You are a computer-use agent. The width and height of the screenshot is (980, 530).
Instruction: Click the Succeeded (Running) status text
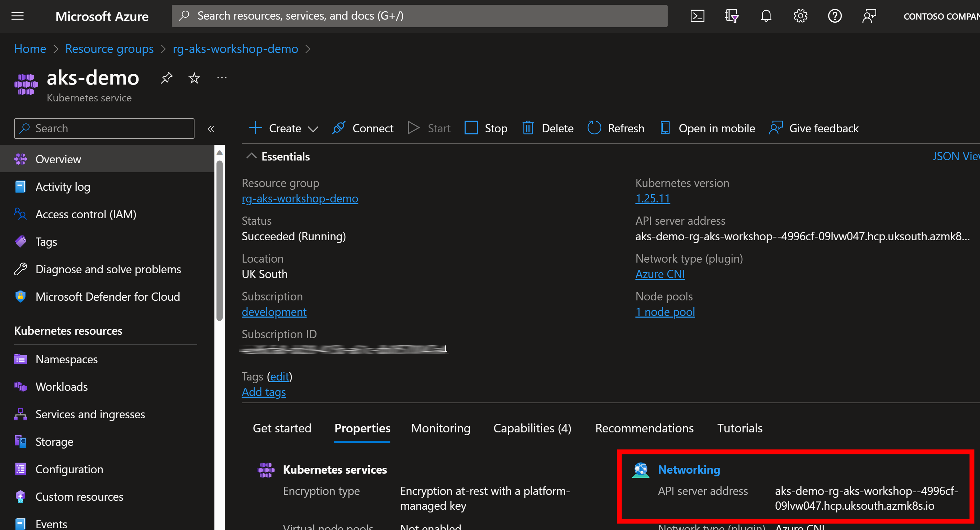point(294,236)
